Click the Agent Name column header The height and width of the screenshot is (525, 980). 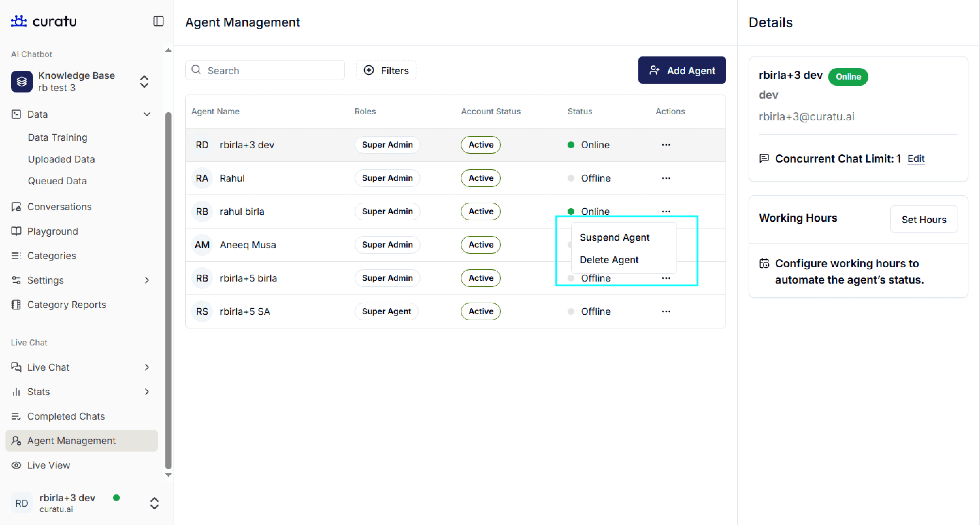pos(215,111)
